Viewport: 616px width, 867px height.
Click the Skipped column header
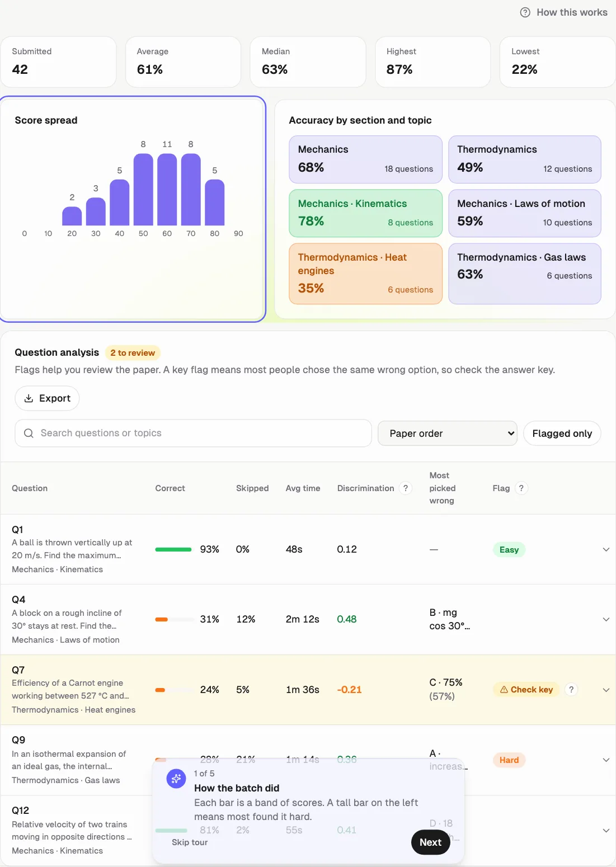(252, 488)
